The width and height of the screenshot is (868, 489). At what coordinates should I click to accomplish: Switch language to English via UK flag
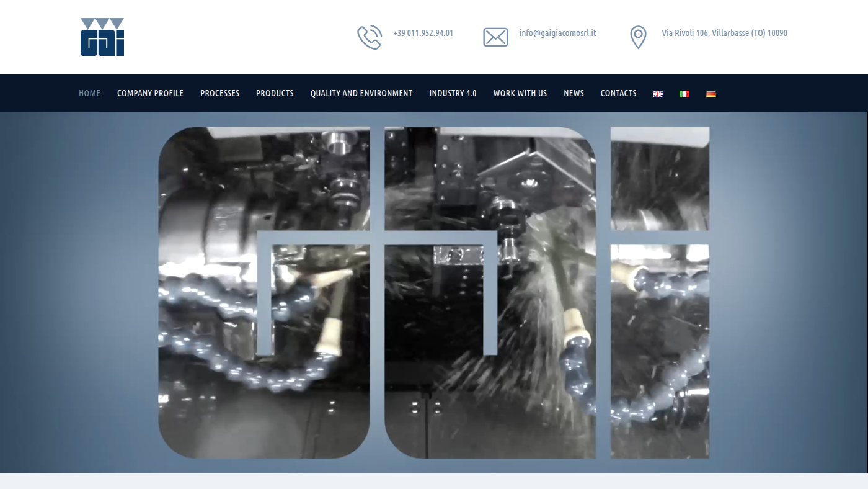(x=658, y=94)
